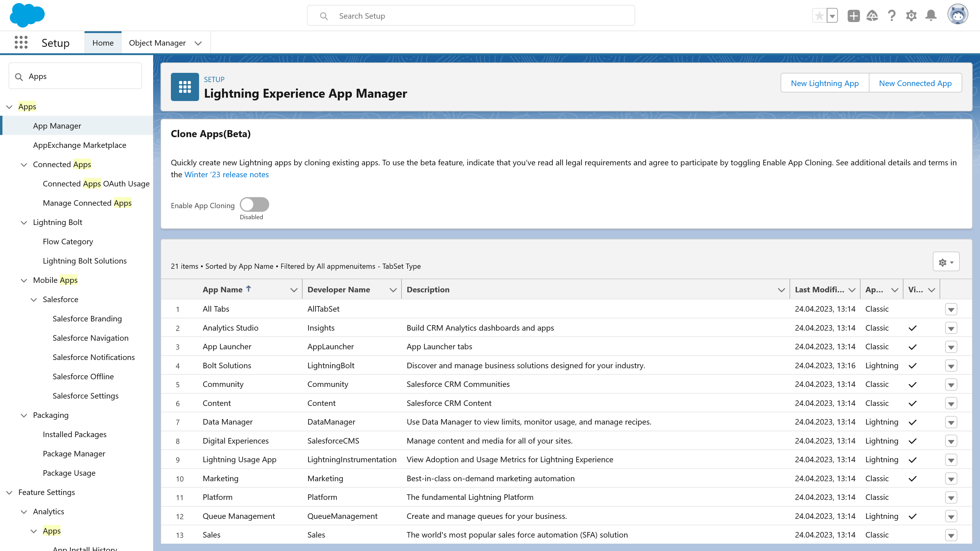
Task: Expand the Connected Apps tree item
Action: 24,164
